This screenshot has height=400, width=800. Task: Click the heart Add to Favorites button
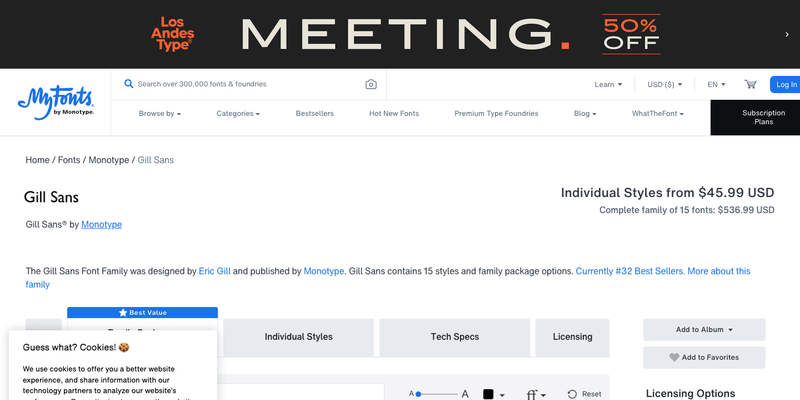coord(704,357)
